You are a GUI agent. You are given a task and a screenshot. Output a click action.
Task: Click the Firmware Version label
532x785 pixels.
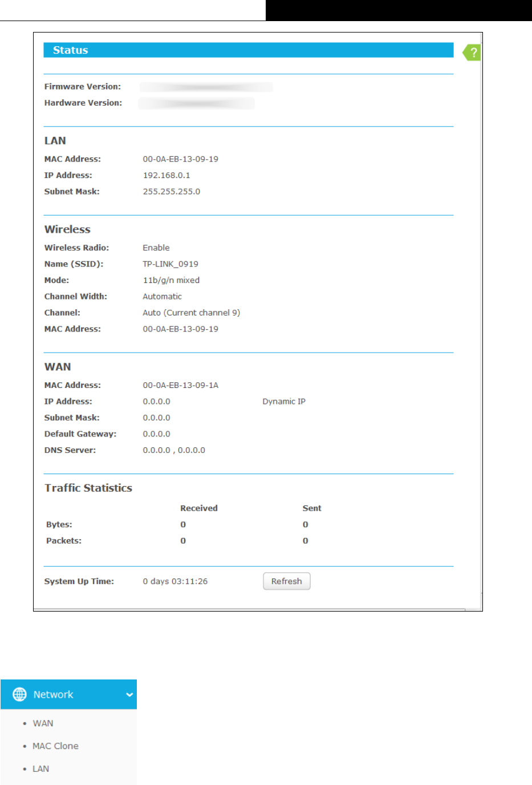(83, 87)
